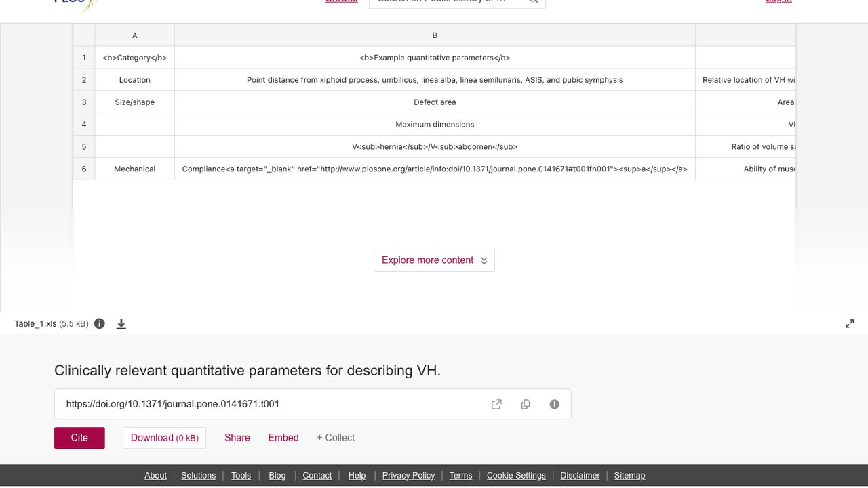Download Table_1.xls via the download arrow icon

point(121,324)
